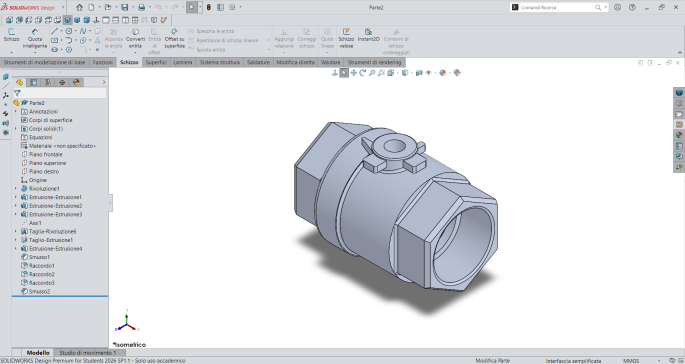The height and width of the screenshot is (364, 685).
Task: Switch to the Superfici ribbon tab
Action: click(x=156, y=62)
